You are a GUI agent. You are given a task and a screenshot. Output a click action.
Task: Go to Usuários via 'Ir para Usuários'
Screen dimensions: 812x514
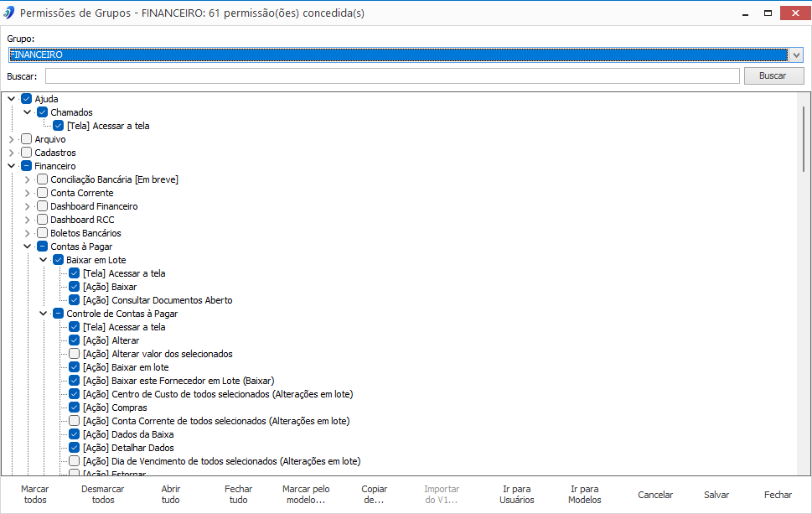pos(517,495)
